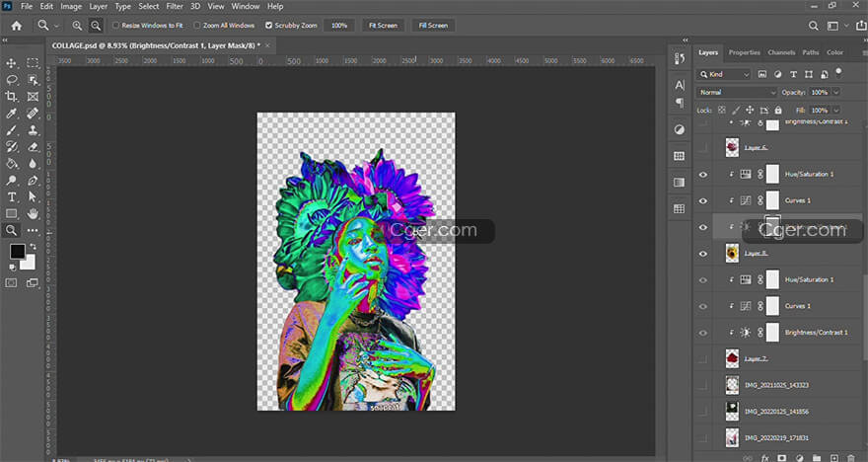868x462 pixels.
Task: Show the hidden Layer 7 layer
Action: tap(703, 359)
